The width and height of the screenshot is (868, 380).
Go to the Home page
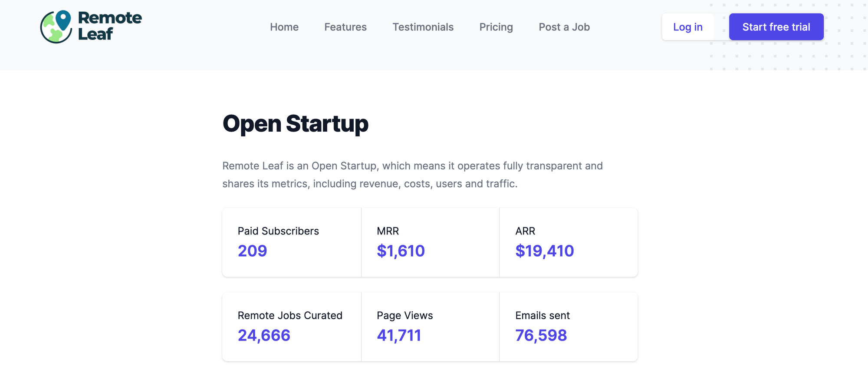coord(284,27)
